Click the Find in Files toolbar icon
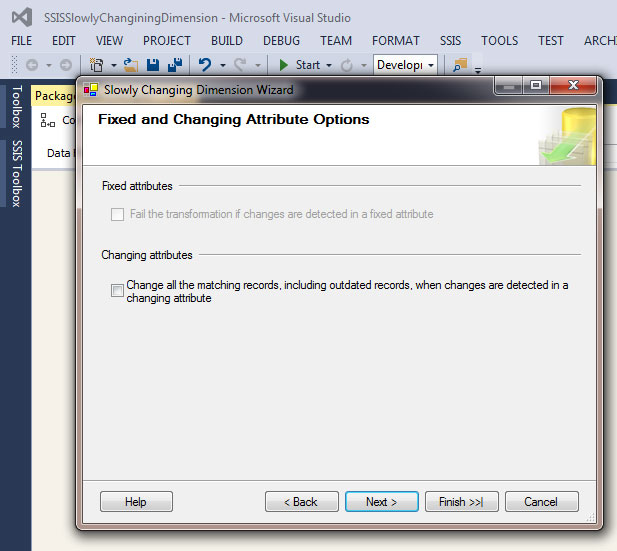Screen dimensions: 617x551 tap(460, 65)
